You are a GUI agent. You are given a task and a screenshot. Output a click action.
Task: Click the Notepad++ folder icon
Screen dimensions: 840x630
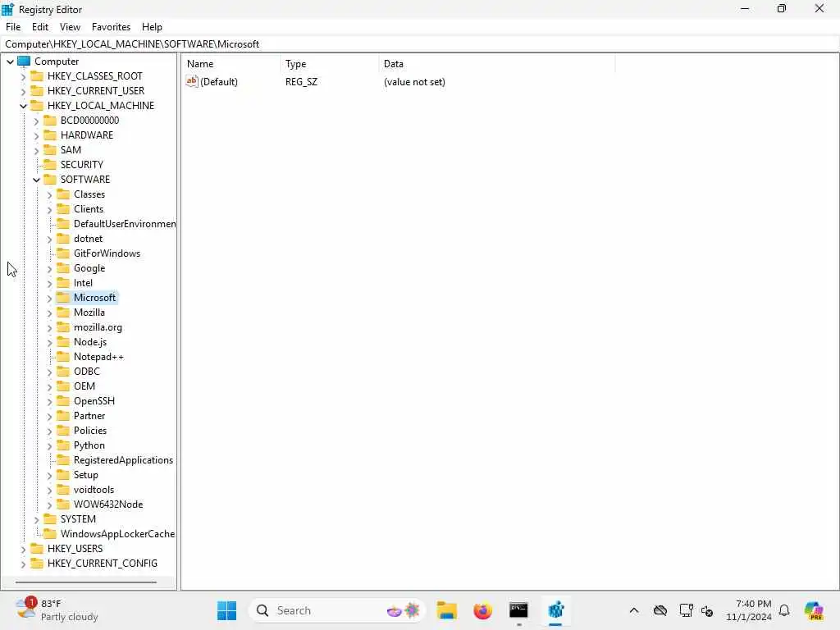(63, 356)
